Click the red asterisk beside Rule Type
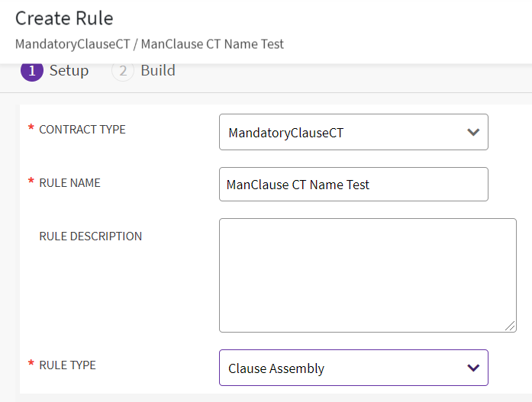The width and height of the screenshot is (532, 402). [31, 365]
